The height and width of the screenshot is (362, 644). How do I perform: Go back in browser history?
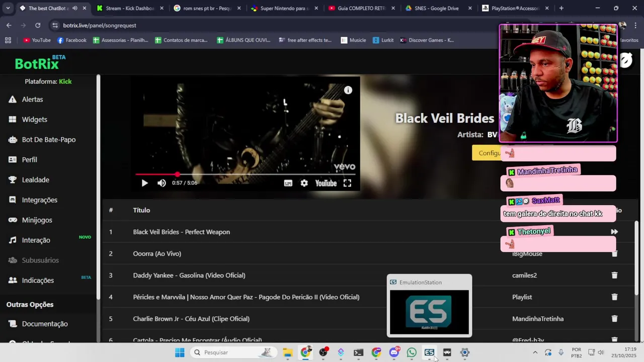point(9,25)
